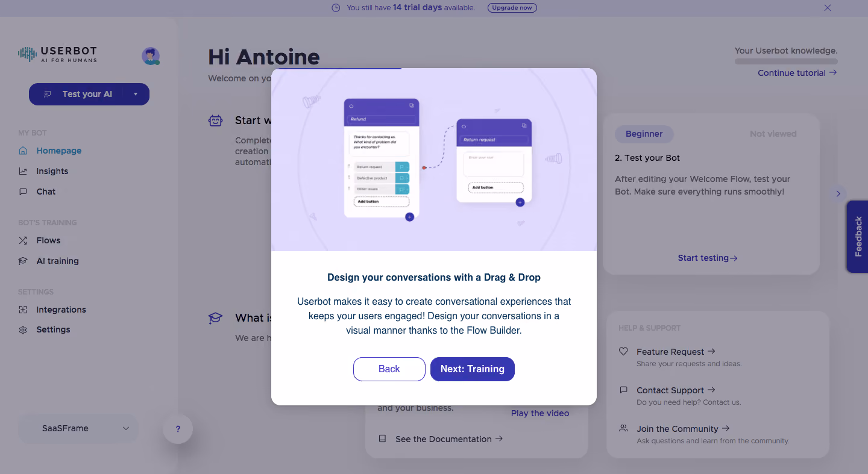Click the Userbot logo in the sidebar
The width and height of the screenshot is (868, 474).
click(x=57, y=55)
